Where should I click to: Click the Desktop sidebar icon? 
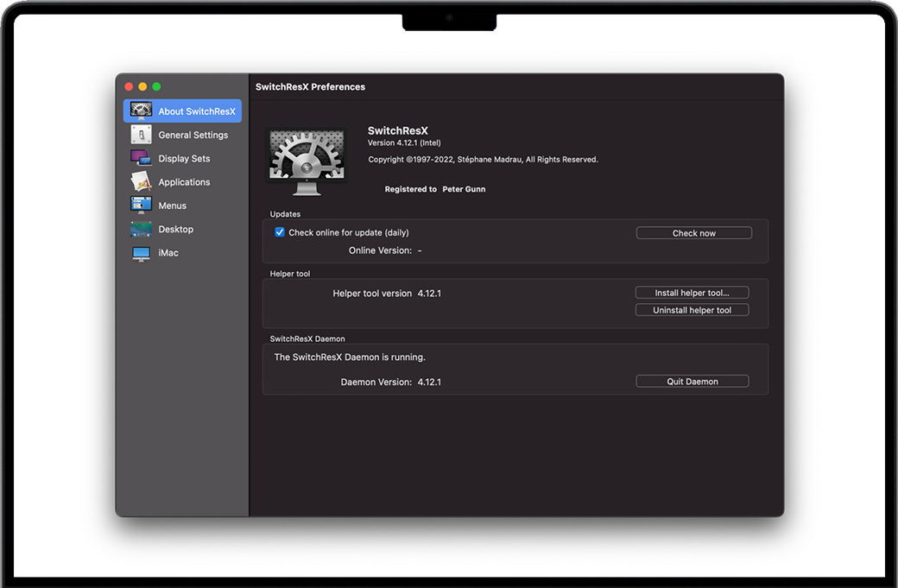pos(141,229)
